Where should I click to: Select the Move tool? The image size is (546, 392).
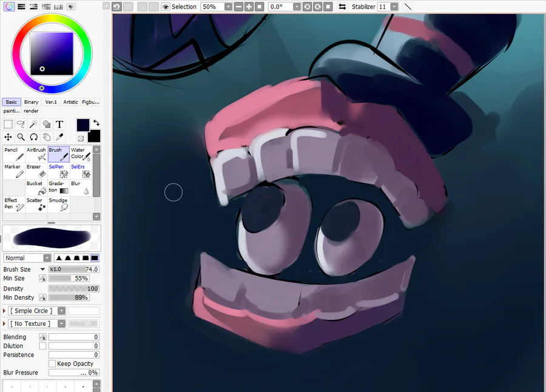pyautogui.click(x=8, y=137)
